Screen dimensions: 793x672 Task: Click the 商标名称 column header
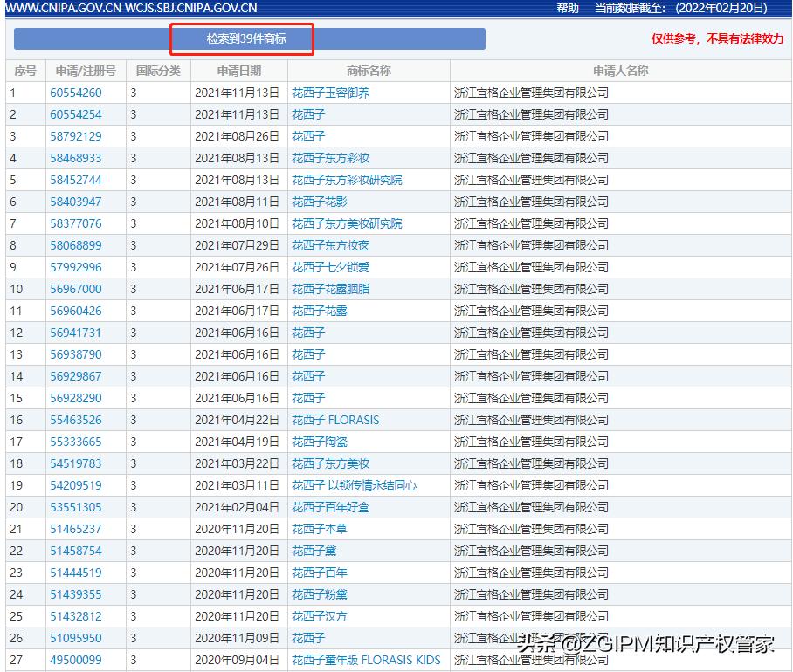[369, 71]
